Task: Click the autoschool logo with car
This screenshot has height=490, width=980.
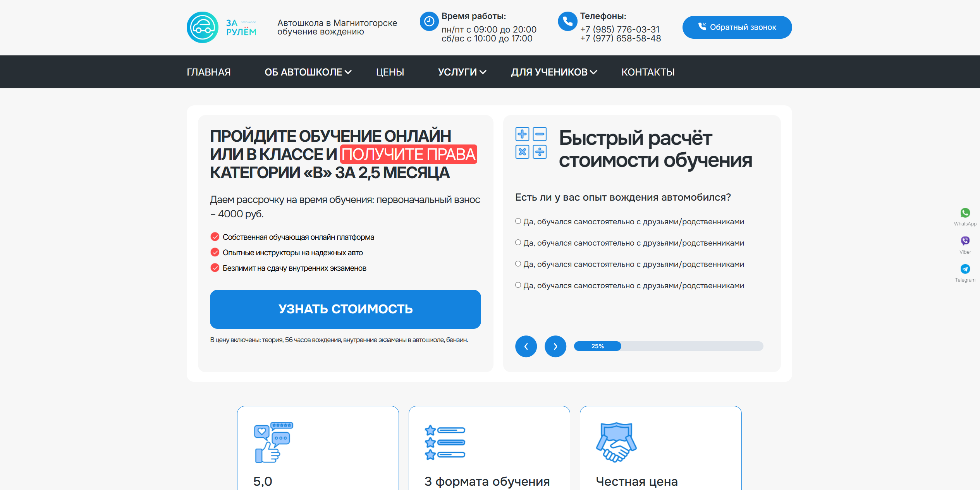Action: pyautogui.click(x=203, y=27)
